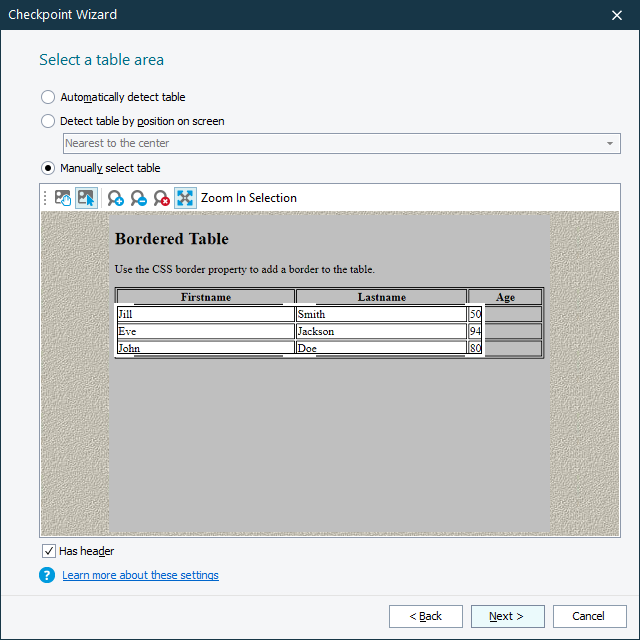The height and width of the screenshot is (640, 640).
Task: Click the toolbar drag handle grip
Action: pyautogui.click(x=45, y=198)
